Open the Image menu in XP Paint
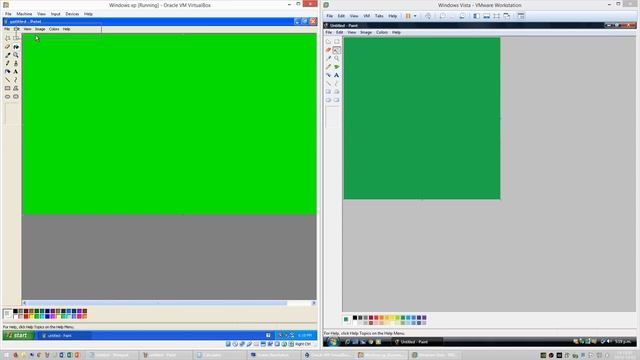Image resolution: width=640 pixels, height=360 pixels. tap(40, 29)
